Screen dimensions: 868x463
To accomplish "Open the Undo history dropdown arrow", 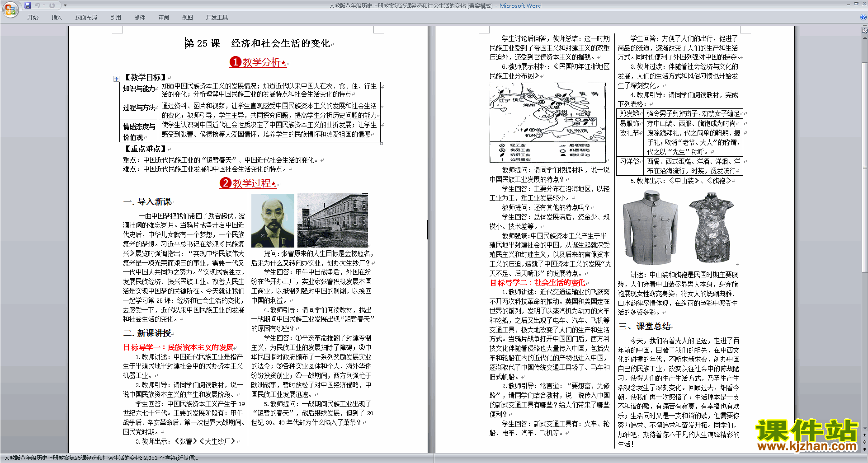I will coord(44,5).
